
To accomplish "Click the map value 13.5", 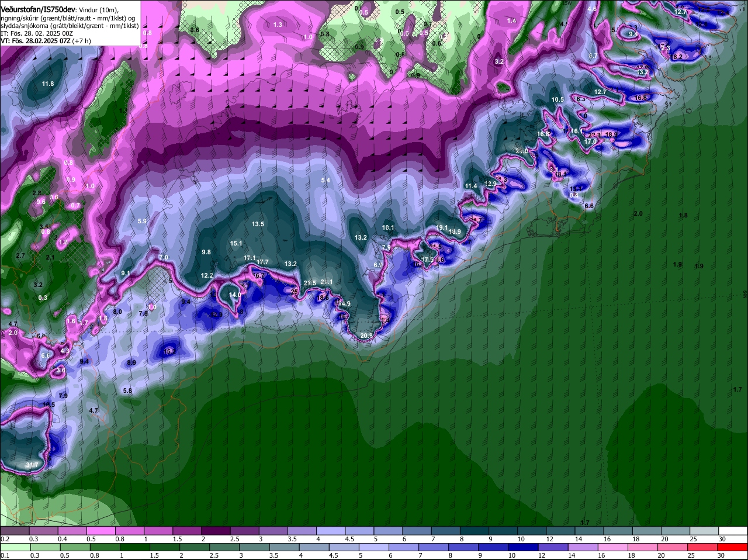I will [258, 224].
